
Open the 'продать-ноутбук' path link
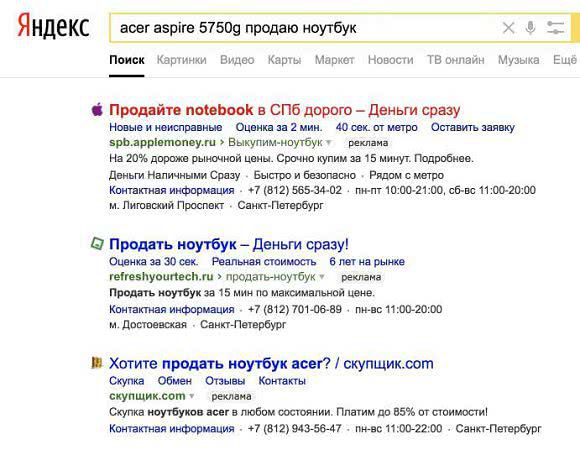tap(271, 277)
